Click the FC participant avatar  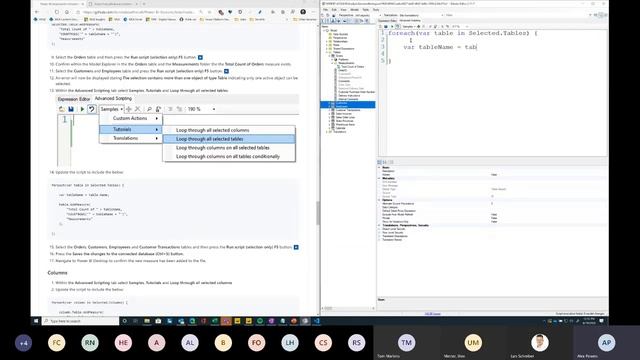click(56, 343)
